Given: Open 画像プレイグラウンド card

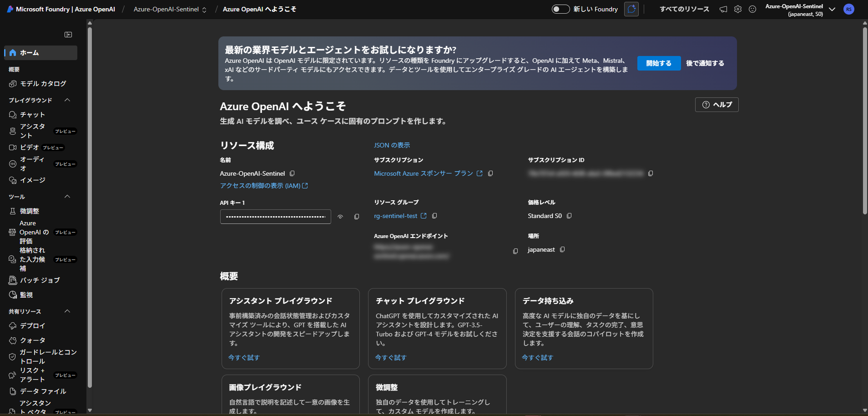Looking at the screenshot, I should pos(290,394).
